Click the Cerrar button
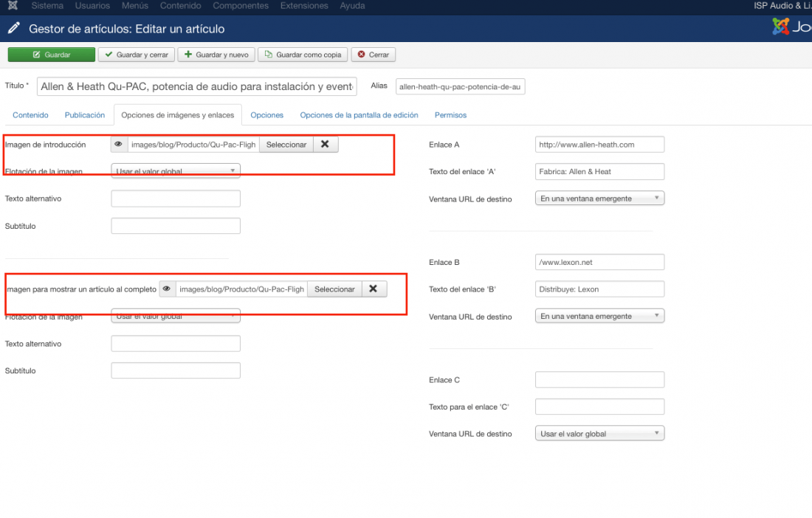 [374, 55]
